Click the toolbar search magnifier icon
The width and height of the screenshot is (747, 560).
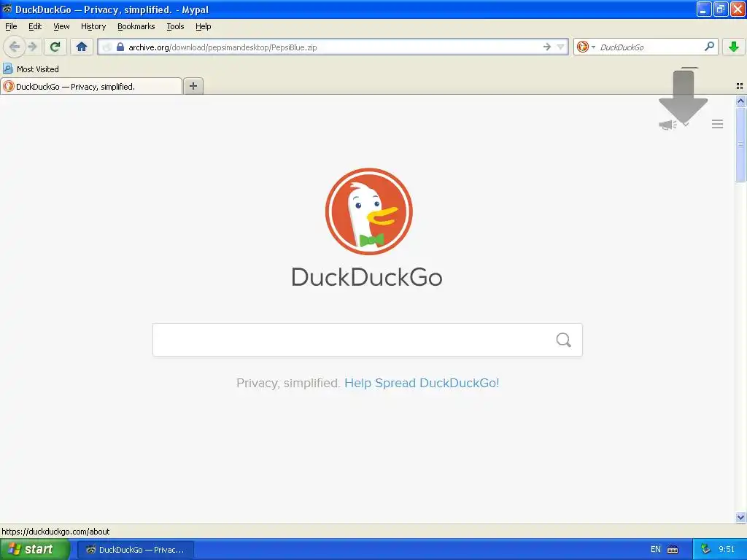(709, 47)
